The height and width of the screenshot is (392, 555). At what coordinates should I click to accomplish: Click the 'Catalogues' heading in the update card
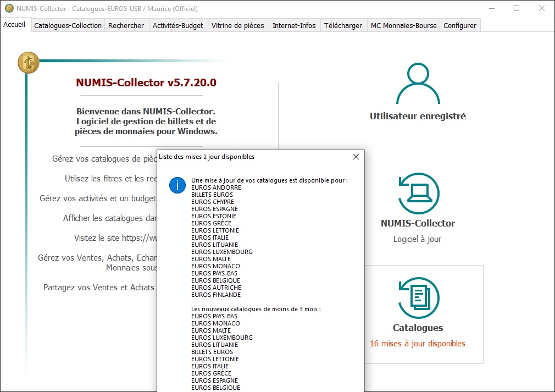pyautogui.click(x=418, y=328)
